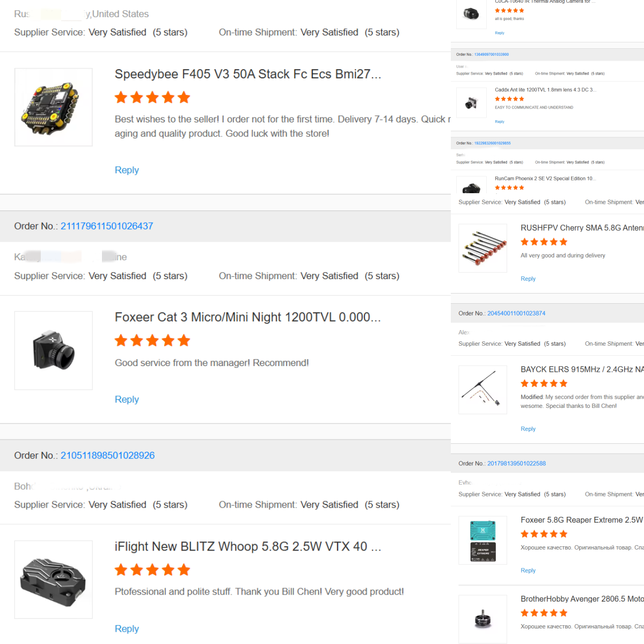Open order number 211179611501026437
The width and height of the screenshot is (644, 644).
pos(107,226)
